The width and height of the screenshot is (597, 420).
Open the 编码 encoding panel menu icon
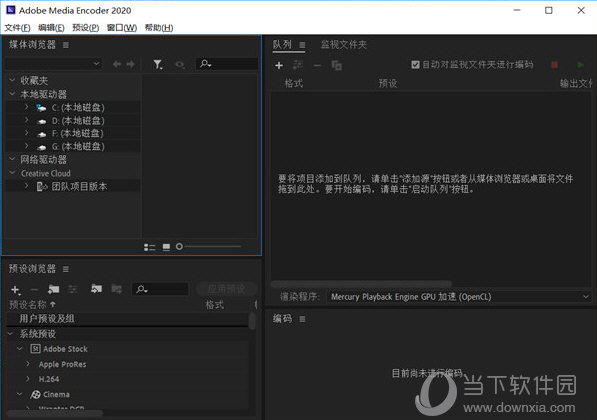point(302,319)
